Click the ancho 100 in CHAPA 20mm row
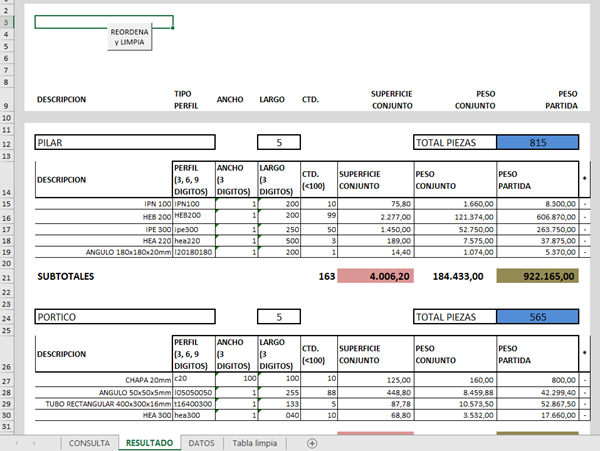The height and width of the screenshot is (451, 600). tap(236, 379)
